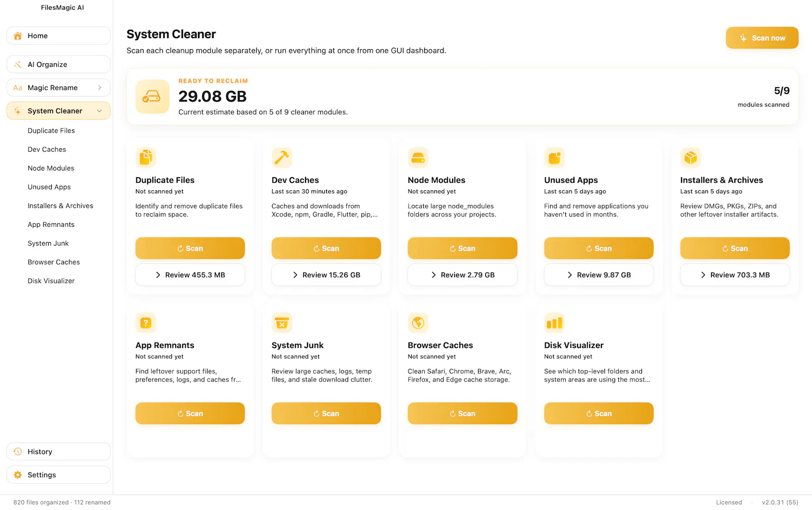Image resolution: width=812 pixels, height=510 pixels.
Task: Open Unused Apps sidebar entry
Action: click(49, 187)
